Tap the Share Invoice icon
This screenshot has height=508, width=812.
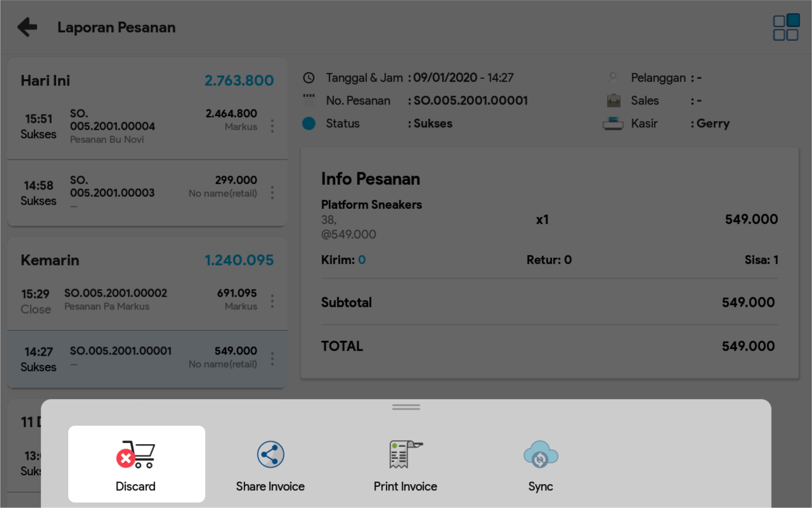point(270,455)
